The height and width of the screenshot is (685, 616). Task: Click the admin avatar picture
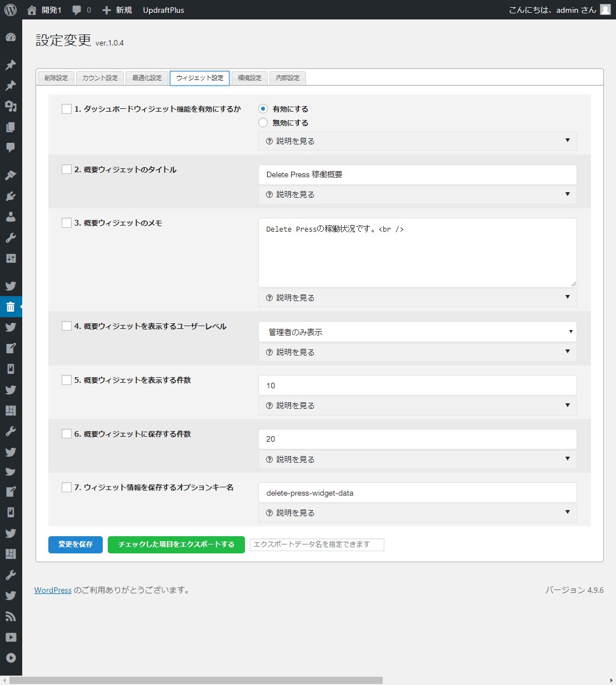(605, 9)
